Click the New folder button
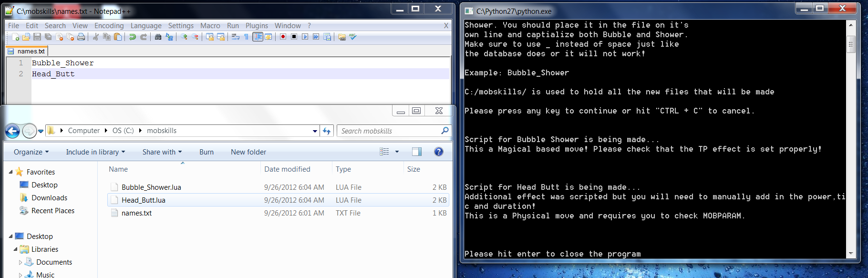This screenshot has width=868, height=278. pyautogui.click(x=248, y=152)
